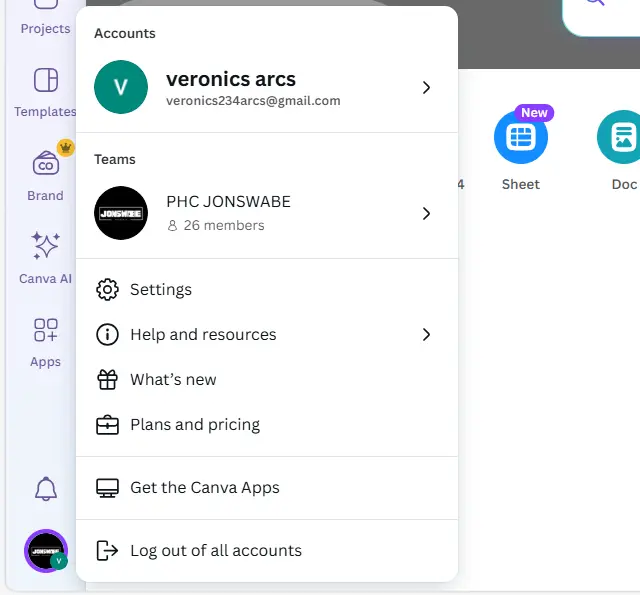Open the Templates sidebar icon

point(46,80)
